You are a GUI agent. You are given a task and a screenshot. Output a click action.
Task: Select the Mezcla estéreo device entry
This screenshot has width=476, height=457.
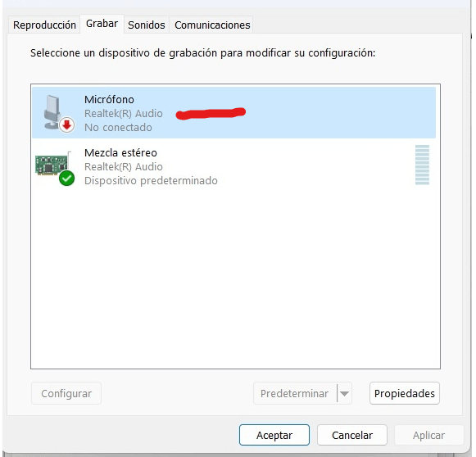click(233, 166)
